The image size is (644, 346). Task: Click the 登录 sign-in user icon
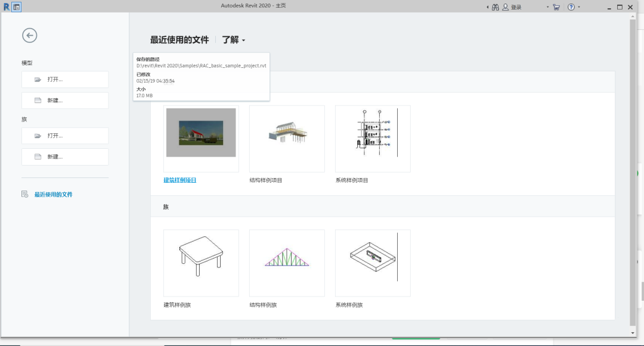[505, 7]
